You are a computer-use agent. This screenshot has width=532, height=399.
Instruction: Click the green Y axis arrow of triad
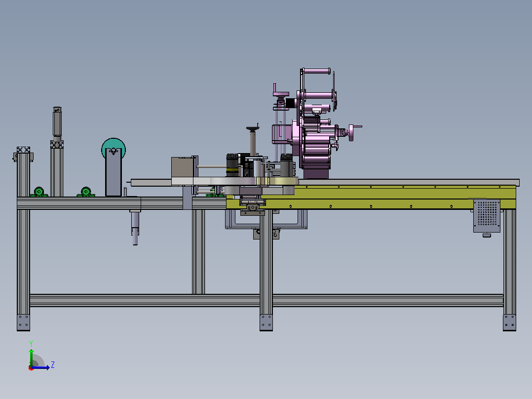(31, 357)
